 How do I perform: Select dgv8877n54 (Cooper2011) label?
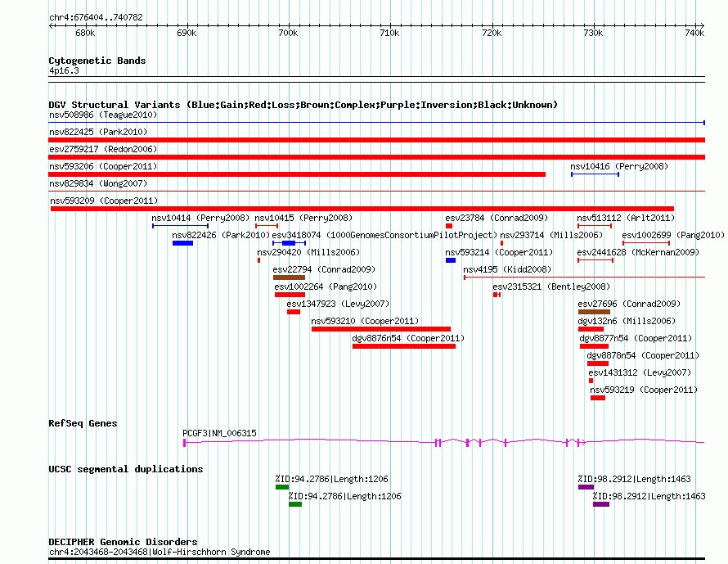[x=636, y=338]
